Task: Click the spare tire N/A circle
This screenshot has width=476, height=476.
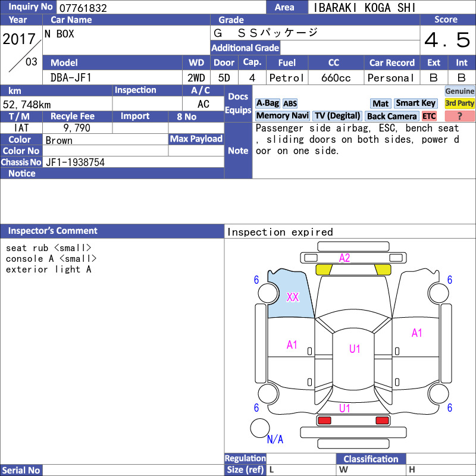Action: pos(260,428)
